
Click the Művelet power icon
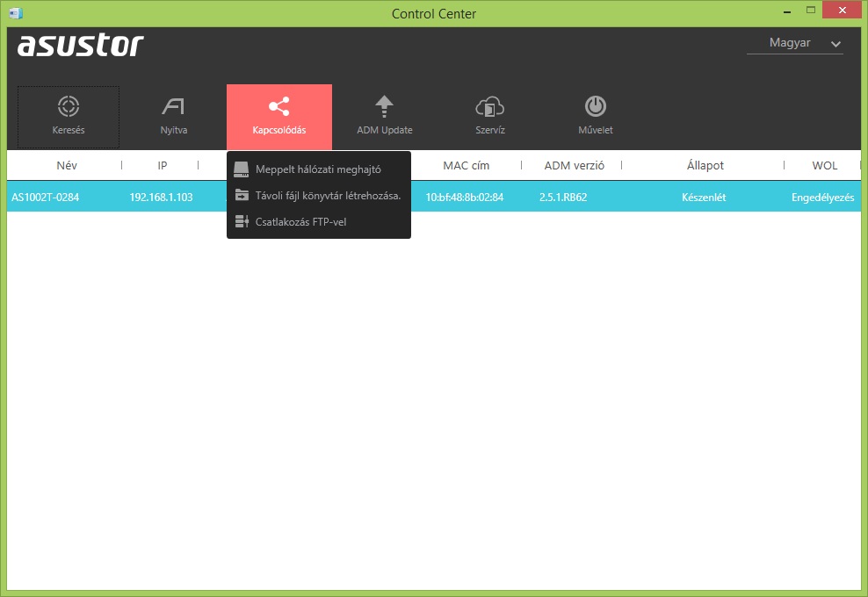coord(596,106)
